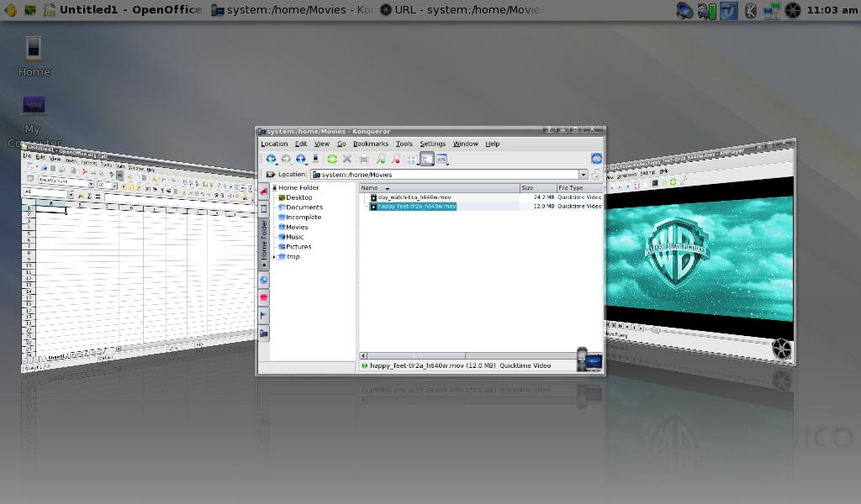Click the last view mode icon in Konqueror
This screenshot has width=861, height=504.
(442, 159)
